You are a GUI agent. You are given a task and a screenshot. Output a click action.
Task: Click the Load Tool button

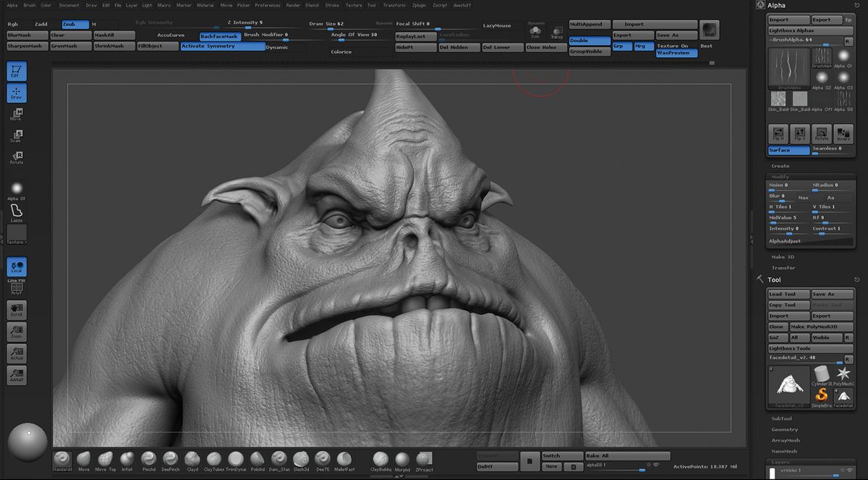[x=788, y=294]
